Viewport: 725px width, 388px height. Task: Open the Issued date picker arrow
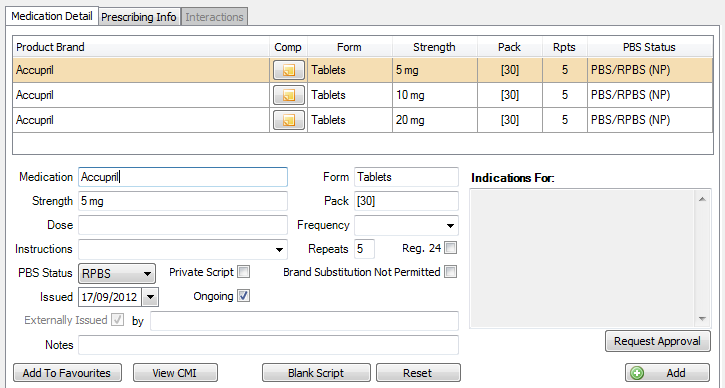click(x=150, y=297)
